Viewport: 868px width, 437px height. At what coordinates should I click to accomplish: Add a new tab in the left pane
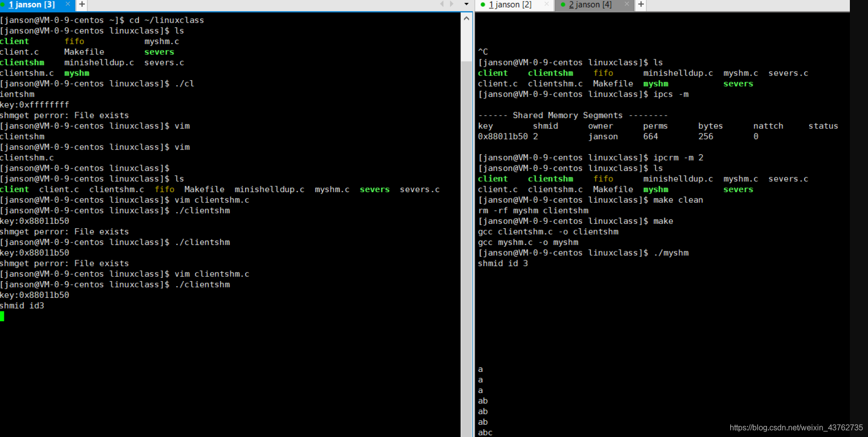pyautogui.click(x=82, y=5)
